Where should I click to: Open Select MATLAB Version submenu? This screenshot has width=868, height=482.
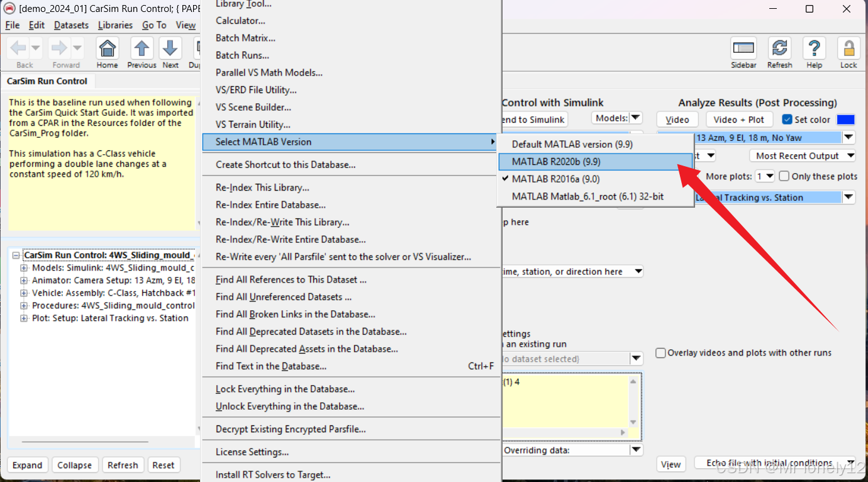(x=351, y=142)
